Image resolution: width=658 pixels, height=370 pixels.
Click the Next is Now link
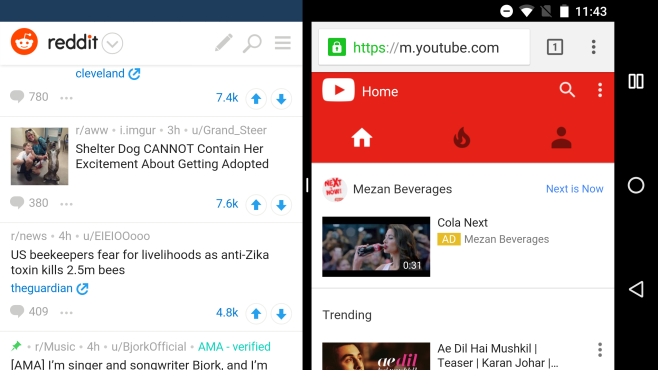tap(574, 189)
